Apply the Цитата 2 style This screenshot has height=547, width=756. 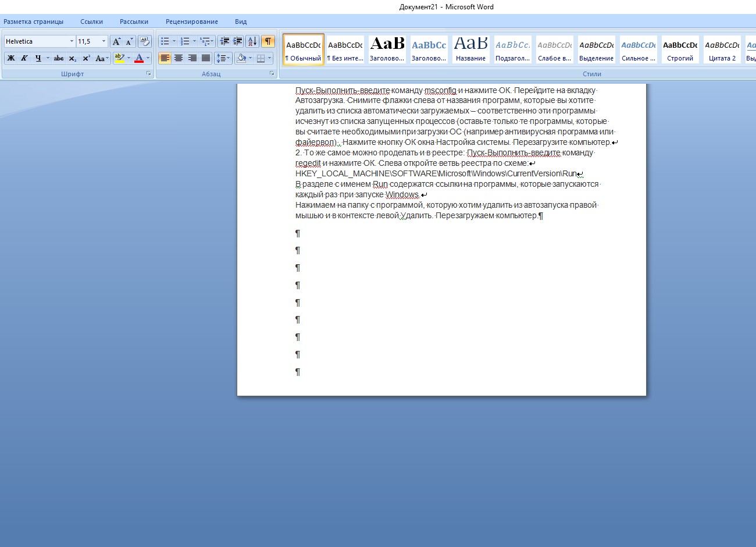coord(722,49)
